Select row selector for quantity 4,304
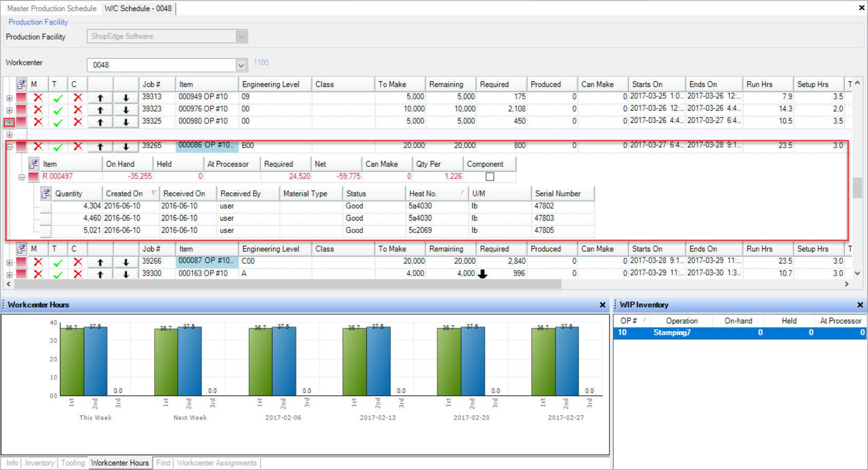868x470 pixels. [46, 206]
